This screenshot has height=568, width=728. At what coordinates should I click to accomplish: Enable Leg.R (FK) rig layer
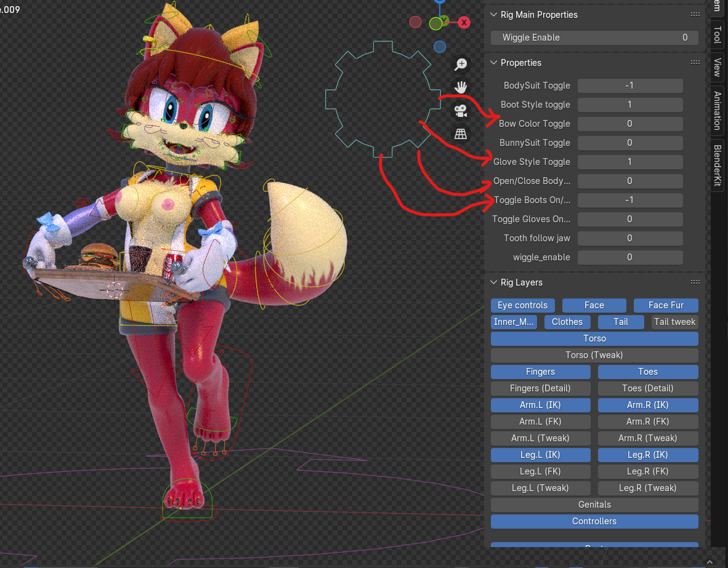coord(648,471)
